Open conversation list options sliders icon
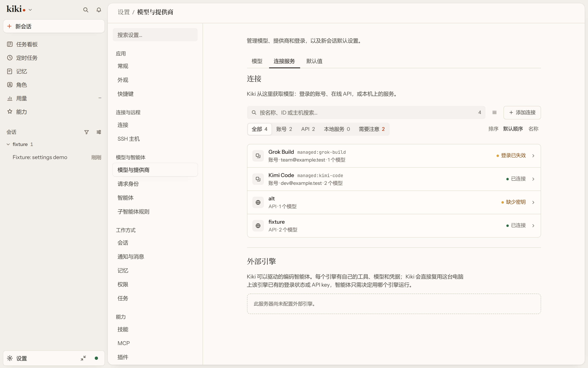588x368 pixels. 99,132
